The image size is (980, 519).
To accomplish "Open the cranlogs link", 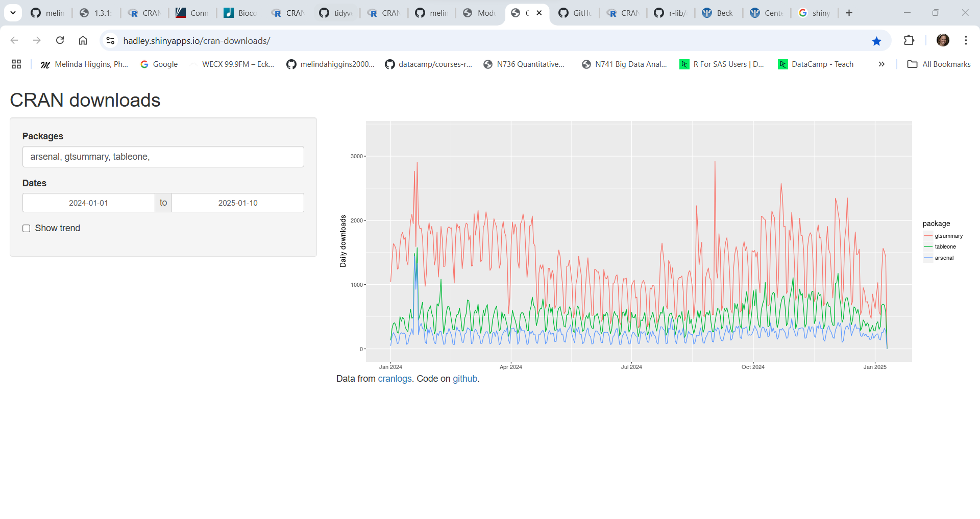I will [x=395, y=379].
